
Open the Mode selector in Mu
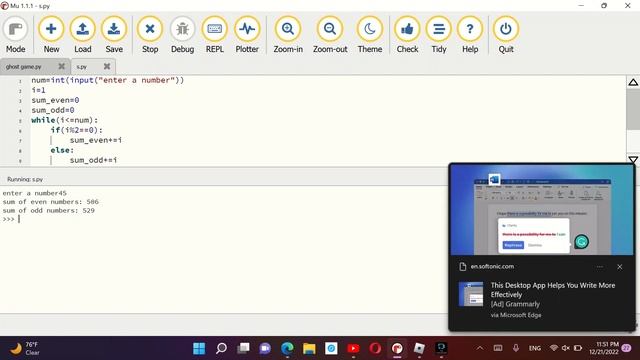coord(16,35)
